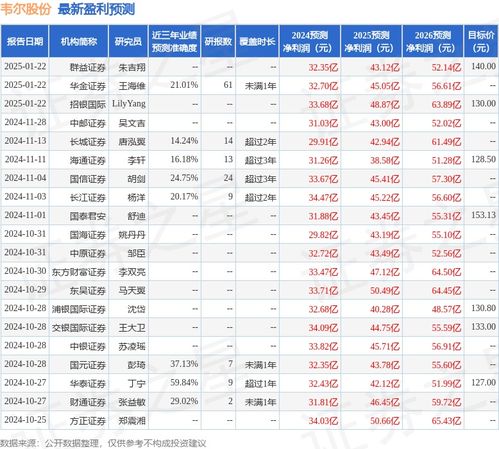Image resolution: width=499 pixels, height=449 pixels.
Task: Click institution 长城证券
Action: pyautogui.click(x=88, y=142)
